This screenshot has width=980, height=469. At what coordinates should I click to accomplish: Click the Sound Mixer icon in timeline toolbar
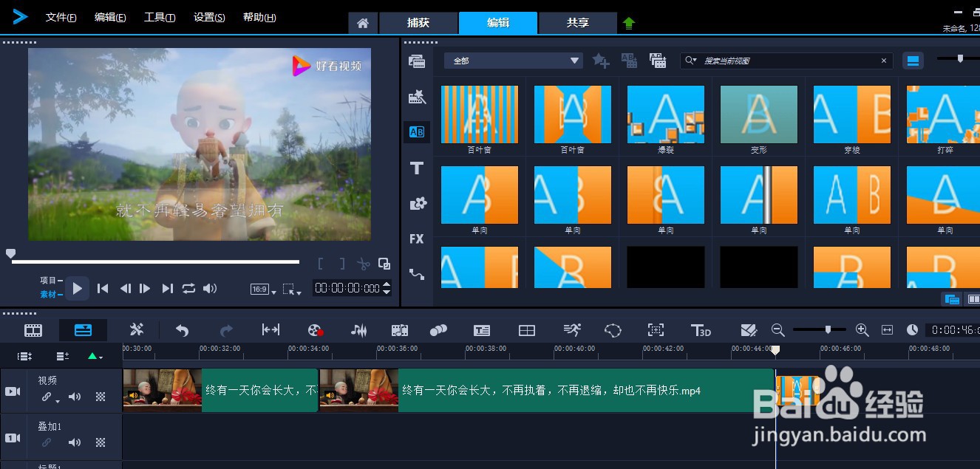[x=358, y=330]
